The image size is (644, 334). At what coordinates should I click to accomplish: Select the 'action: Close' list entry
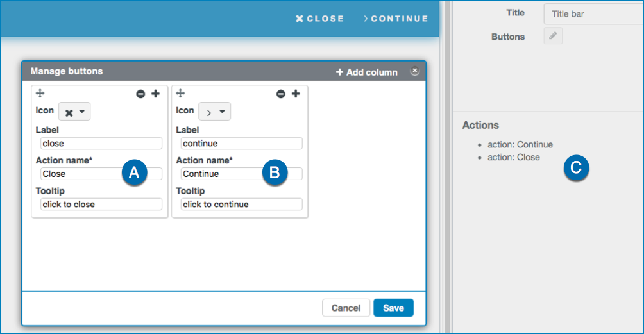(513, 157)
